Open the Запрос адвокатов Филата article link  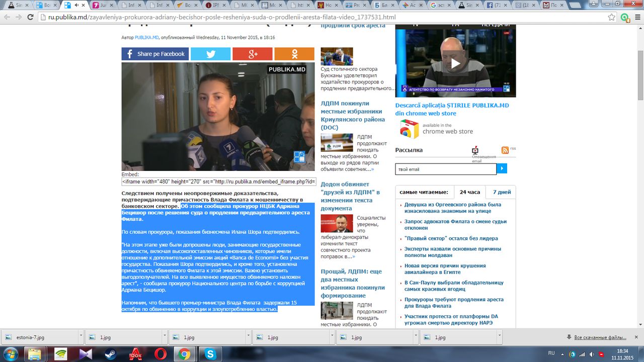point(455,225)
